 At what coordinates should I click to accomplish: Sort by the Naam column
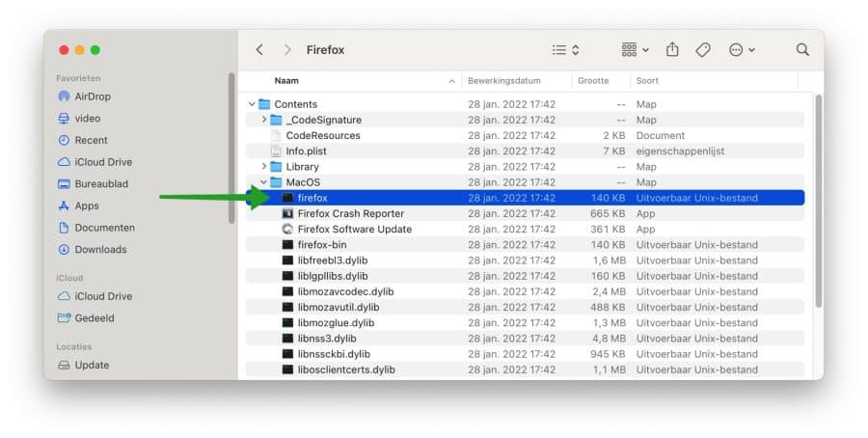286,81
